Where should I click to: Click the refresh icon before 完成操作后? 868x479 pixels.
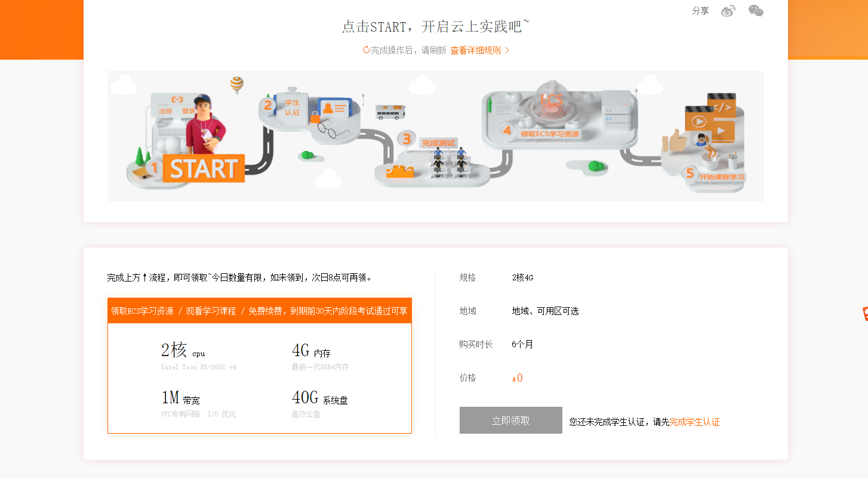[367, 50]
